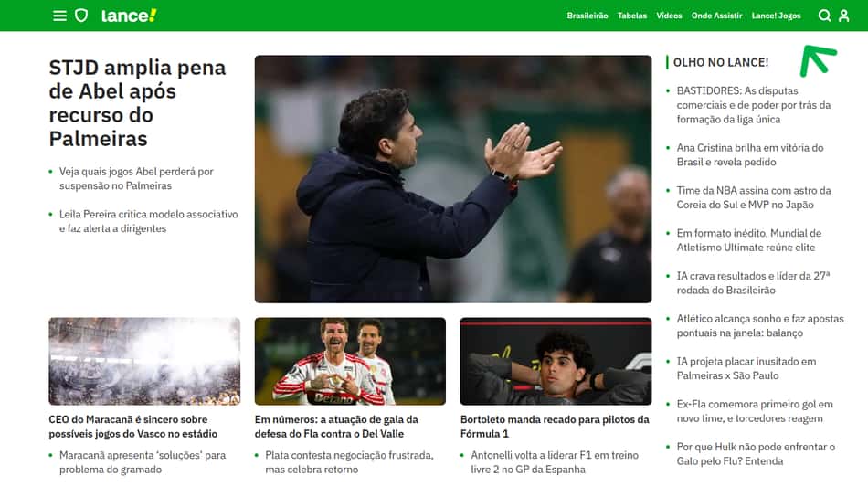Open the Flamengo players celebrating thumbnail
This screenshot has width=868, height=486.
350,361
